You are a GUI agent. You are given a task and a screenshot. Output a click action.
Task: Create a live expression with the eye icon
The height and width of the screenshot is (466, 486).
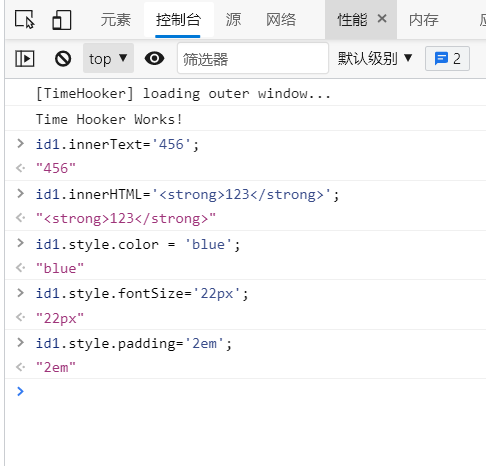tap(154, 59)
